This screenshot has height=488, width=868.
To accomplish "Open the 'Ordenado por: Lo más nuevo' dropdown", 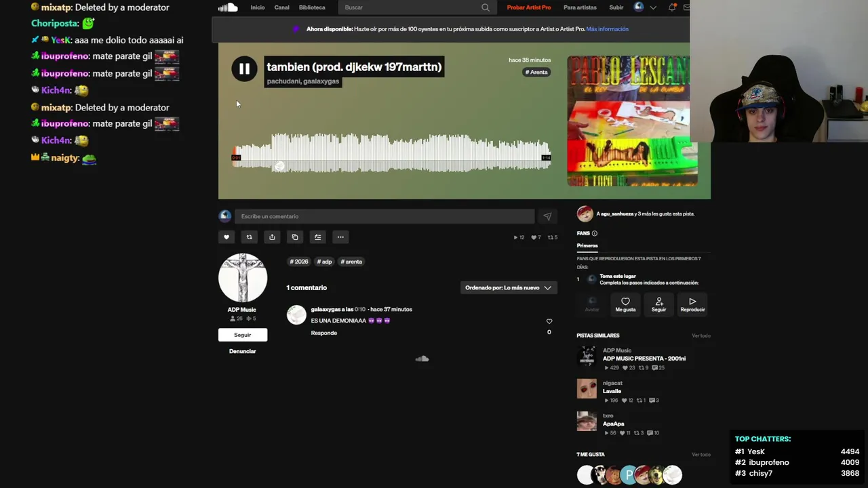I will point(509,287).
